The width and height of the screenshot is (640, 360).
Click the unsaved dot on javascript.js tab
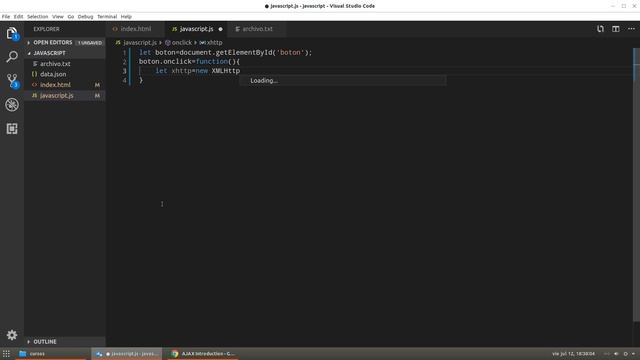point(220,29)
